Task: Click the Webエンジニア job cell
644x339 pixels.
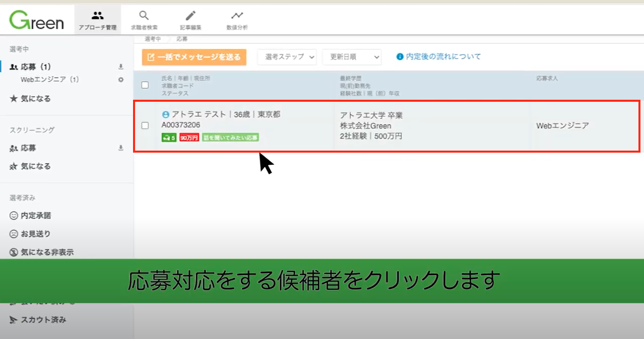Action: point(562,125)
